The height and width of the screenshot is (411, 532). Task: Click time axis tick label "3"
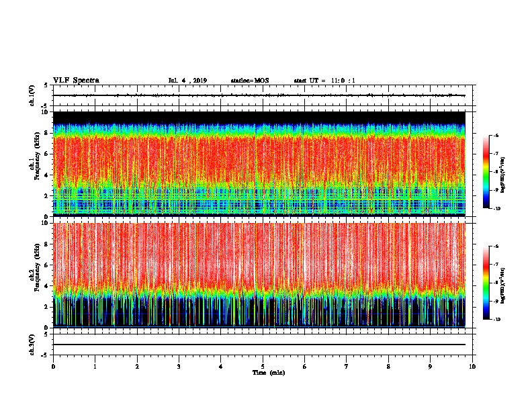[x=179, y=367]
